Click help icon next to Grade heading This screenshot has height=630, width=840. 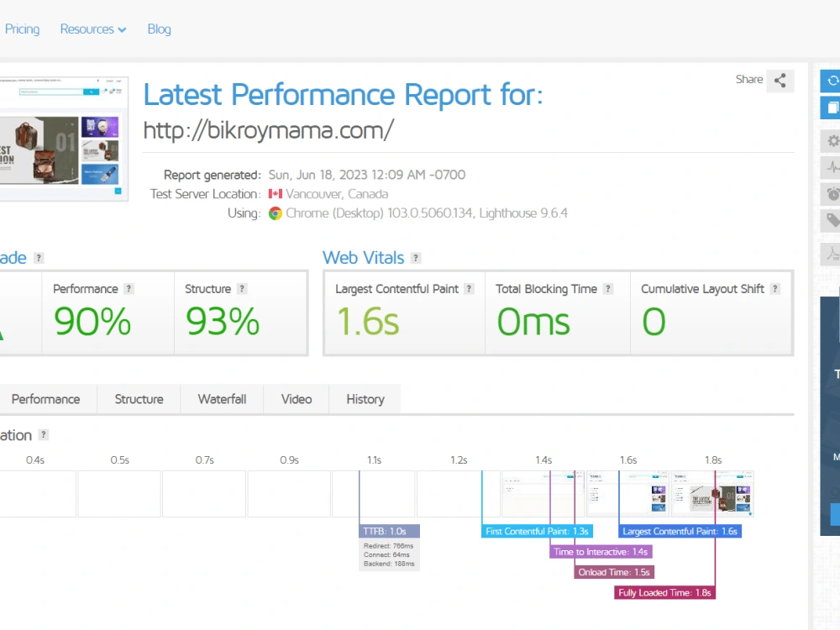point(39,258)
